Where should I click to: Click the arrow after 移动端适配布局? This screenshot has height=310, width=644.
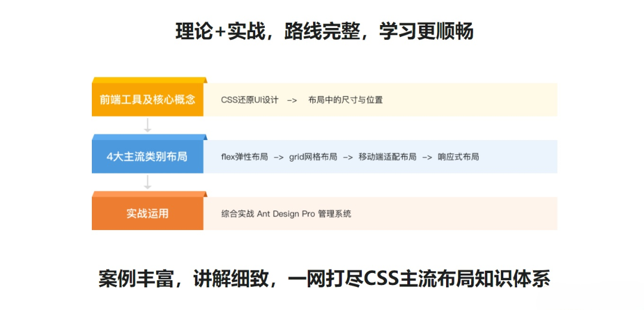coord(427,157)
